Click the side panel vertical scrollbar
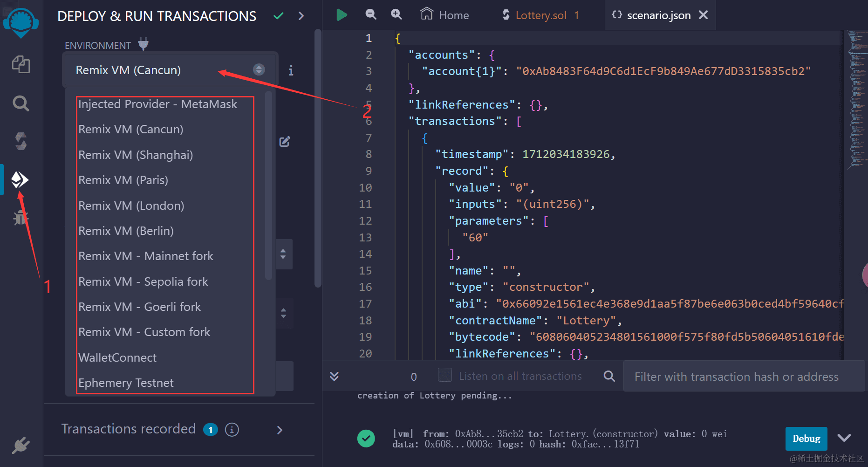Image resolution: width=868 pixels, height=467 pixels. [318, 158]
